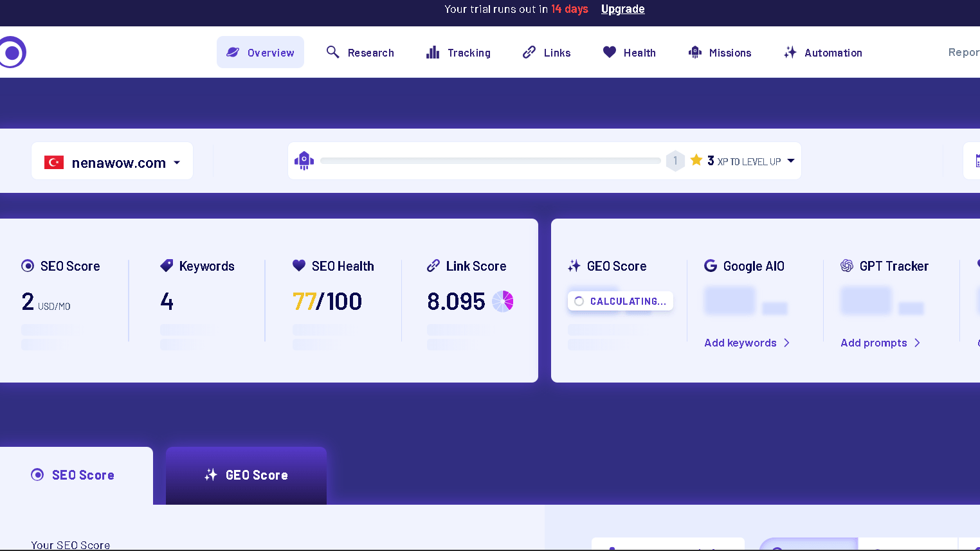
Task: Click the Your SEO Score text
Action: tap(71, 545)
